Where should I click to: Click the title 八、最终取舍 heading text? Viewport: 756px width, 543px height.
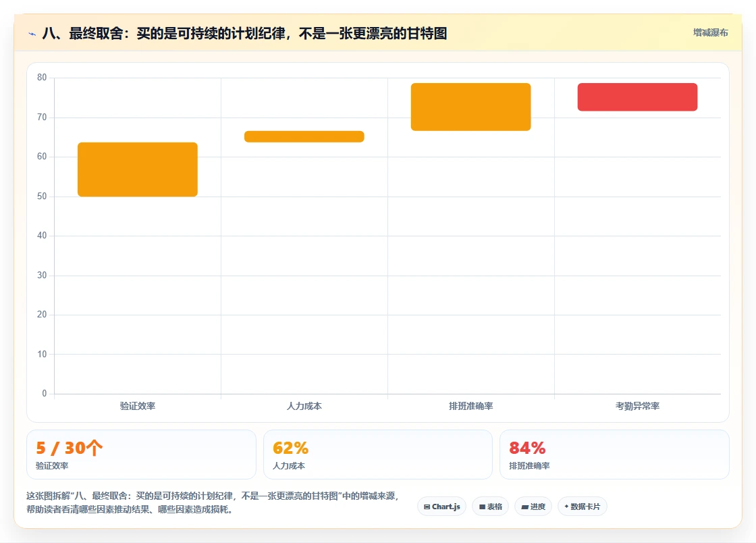pyautogui.click(x=244, y=33)
